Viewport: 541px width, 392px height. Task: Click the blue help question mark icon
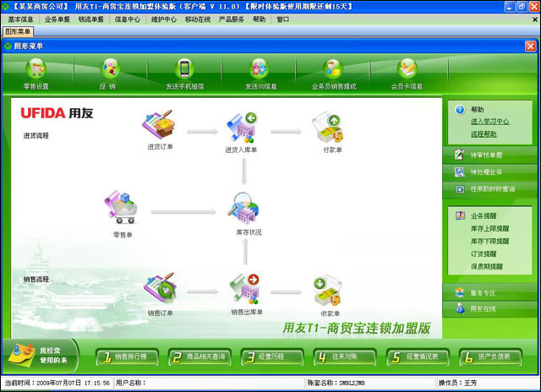(x=460, y=110)
